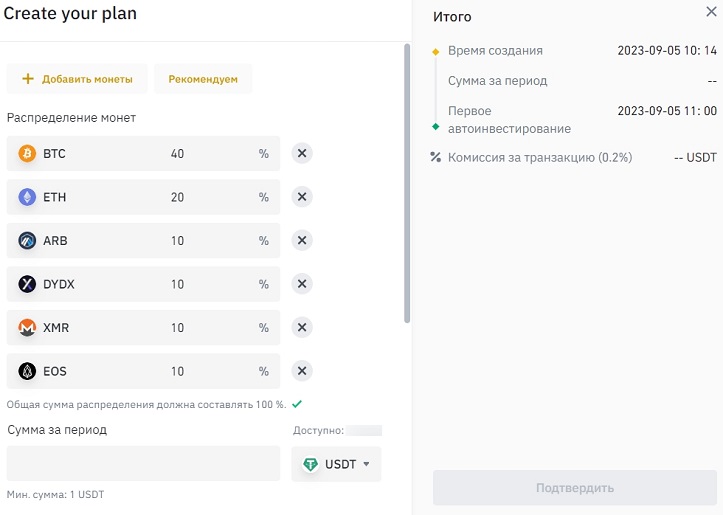Screen dimensions: 723x515
Task: Delete DYDX row with X button
Action: (302, 284)
